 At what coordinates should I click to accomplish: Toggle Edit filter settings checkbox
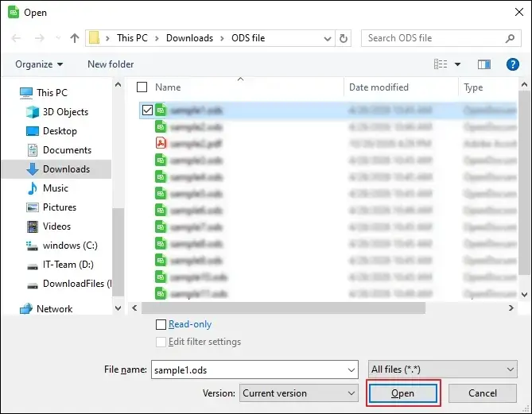(x=161, y=342)
